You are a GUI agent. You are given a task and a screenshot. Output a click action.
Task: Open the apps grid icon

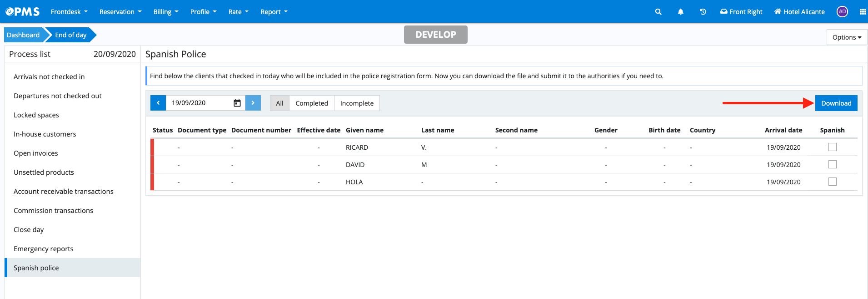[x=863, y=12]
